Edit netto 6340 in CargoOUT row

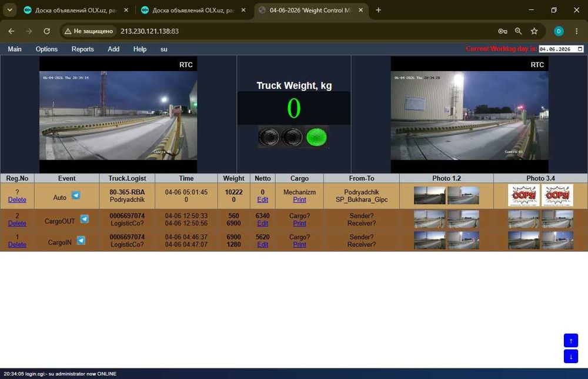pos(262,223)
